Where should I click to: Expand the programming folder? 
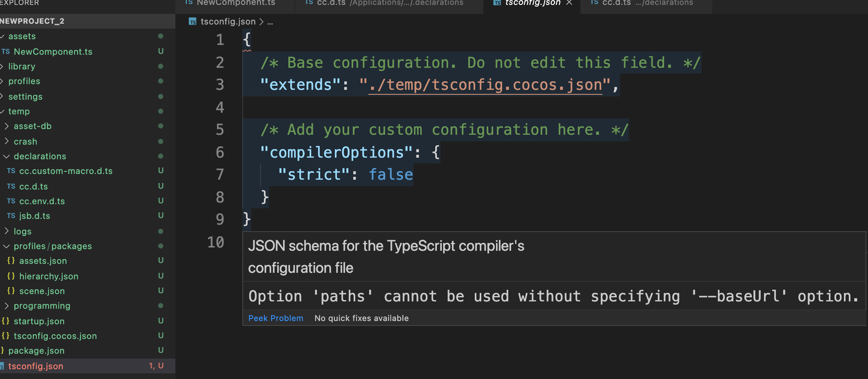7,305
